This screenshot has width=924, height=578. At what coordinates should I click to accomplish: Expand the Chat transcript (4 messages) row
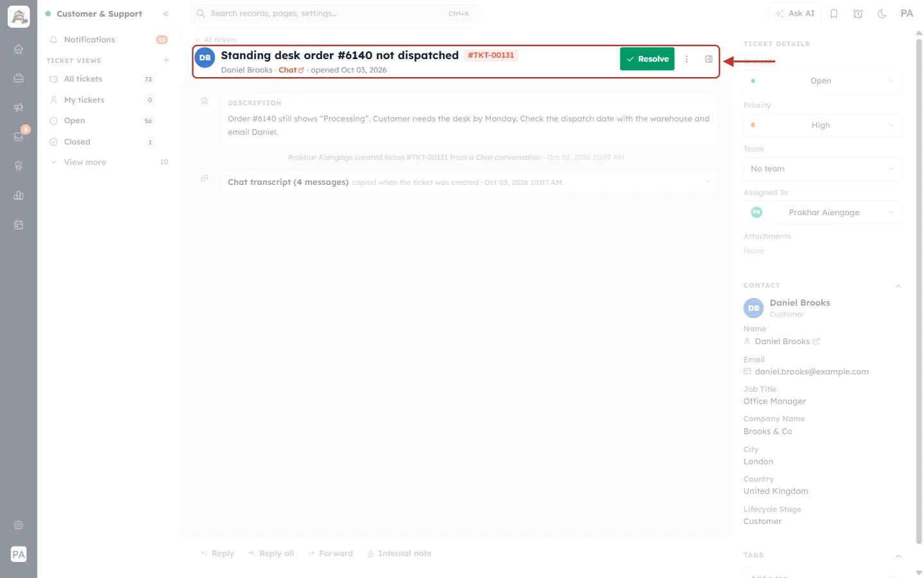[x=469, y=182]
